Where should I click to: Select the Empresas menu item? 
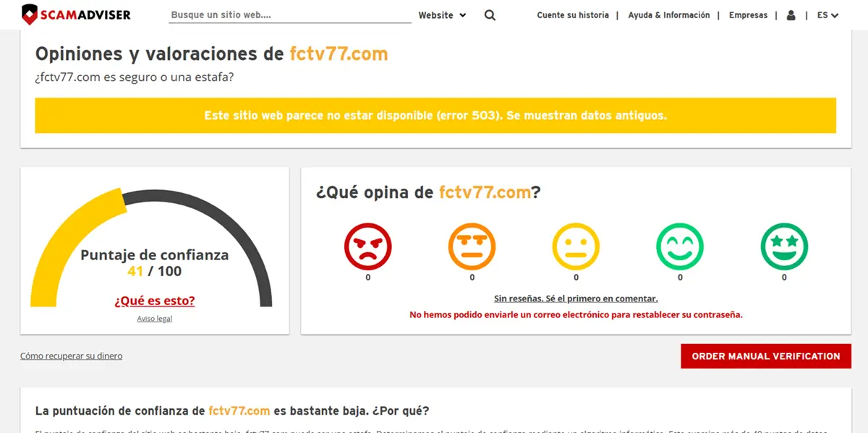pyautogui.click(x=748, y=14)
